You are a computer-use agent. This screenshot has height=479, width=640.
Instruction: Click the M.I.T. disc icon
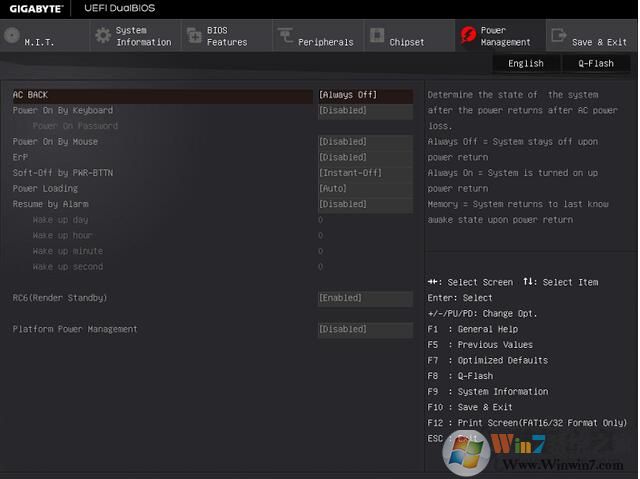[12, 36]
